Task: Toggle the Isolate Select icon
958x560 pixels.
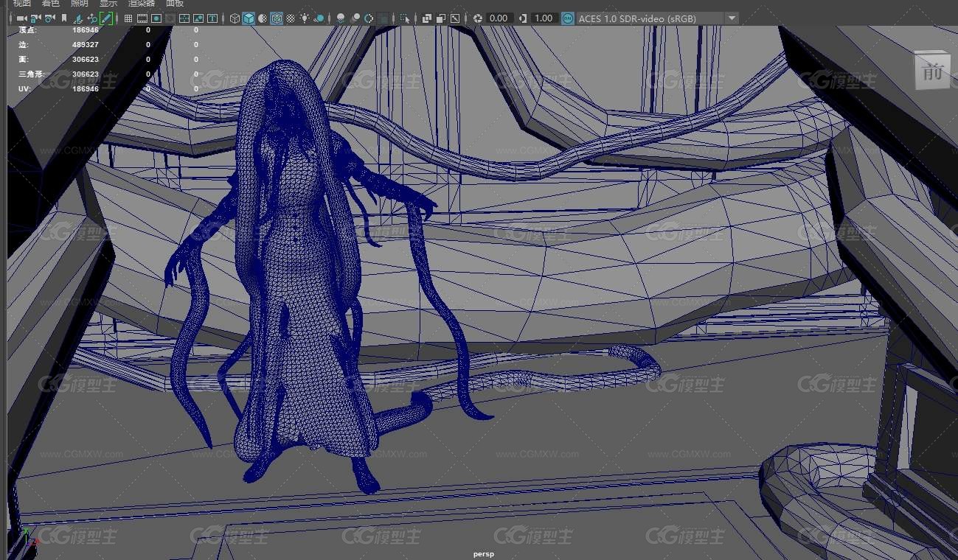Action: tap(405, 18)
